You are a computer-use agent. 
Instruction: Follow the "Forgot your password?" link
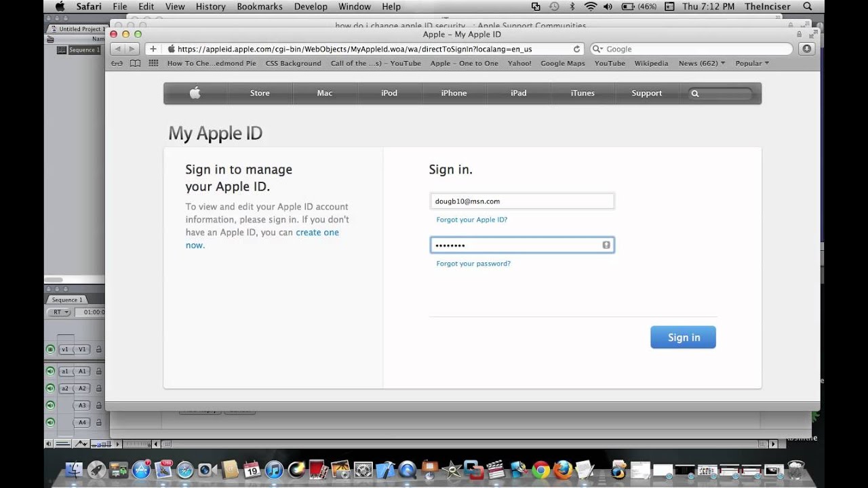(473, 264)
